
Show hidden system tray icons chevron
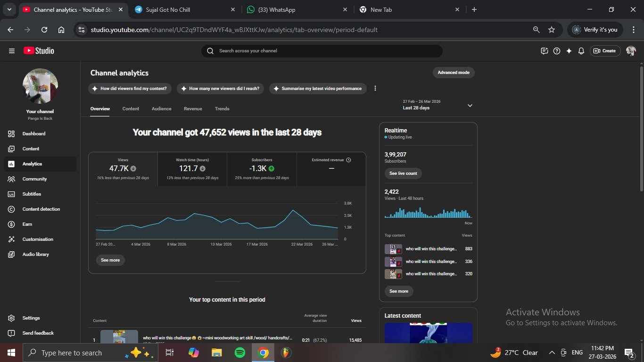tap(552, 353)
